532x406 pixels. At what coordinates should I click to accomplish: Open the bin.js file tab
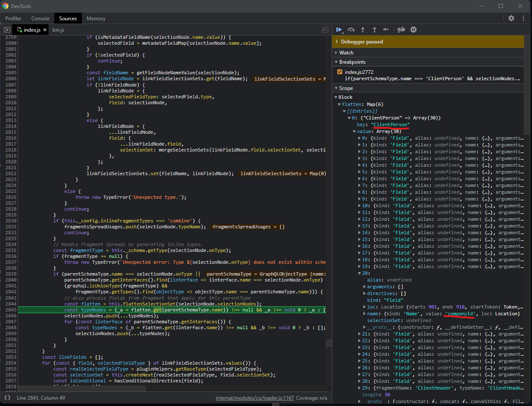(58, 30)
